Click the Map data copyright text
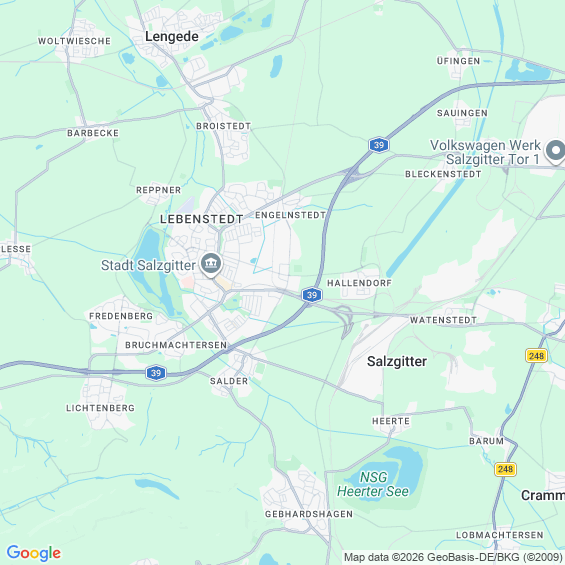This screenshot has height=565, width=565. point(454,557)
